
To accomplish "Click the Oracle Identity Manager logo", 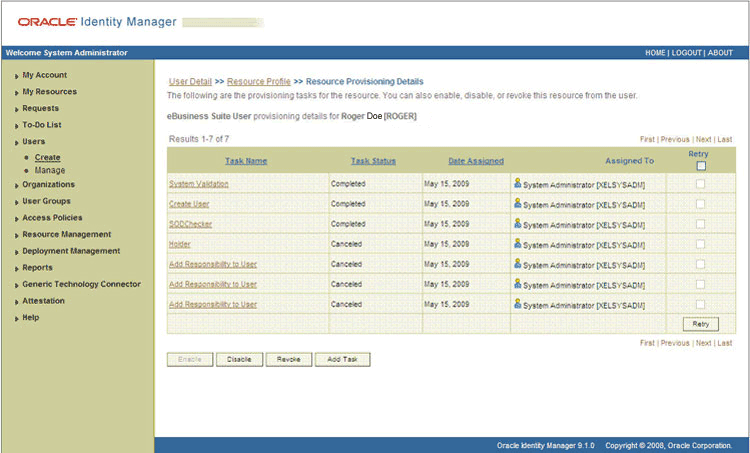I will (97, 22).
